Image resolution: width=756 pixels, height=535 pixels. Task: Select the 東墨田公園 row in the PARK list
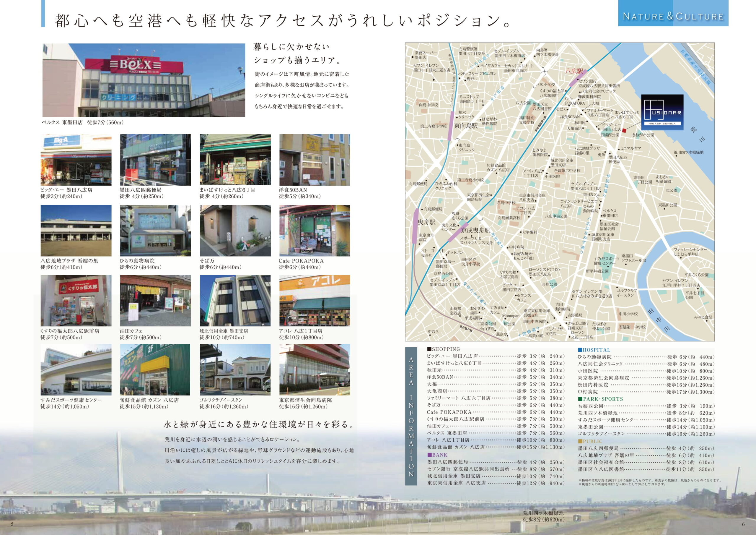tap(646, 427)
